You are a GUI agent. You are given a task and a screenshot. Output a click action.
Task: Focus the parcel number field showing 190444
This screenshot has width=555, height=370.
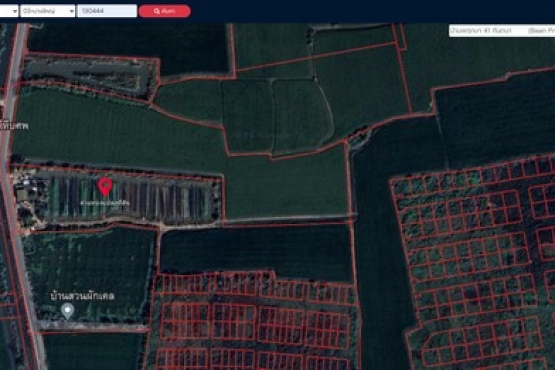pyautogui.click(x=107, y=11)
